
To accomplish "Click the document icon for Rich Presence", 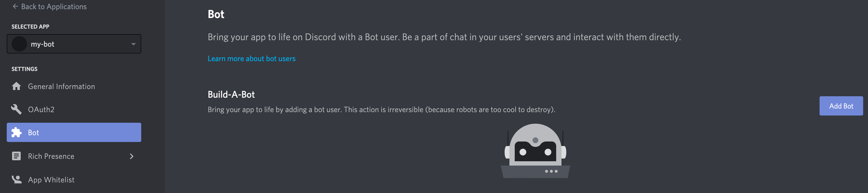I will (16, 156).
